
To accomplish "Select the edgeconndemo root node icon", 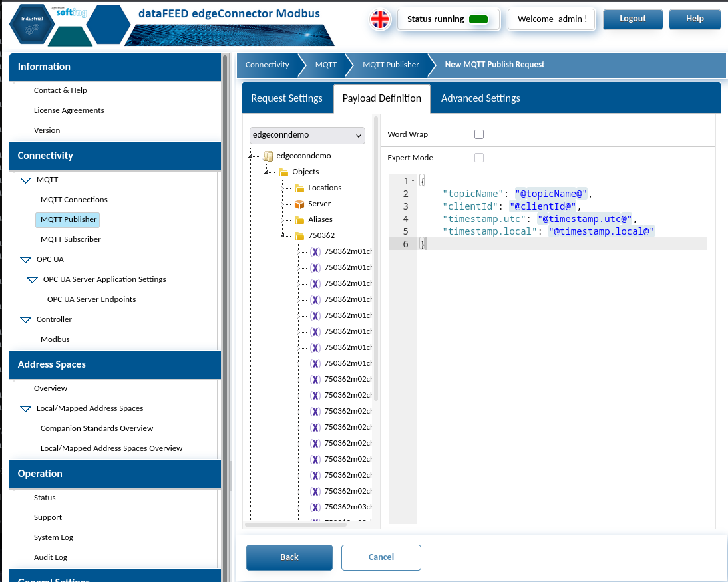I will (x=268, y=156).
